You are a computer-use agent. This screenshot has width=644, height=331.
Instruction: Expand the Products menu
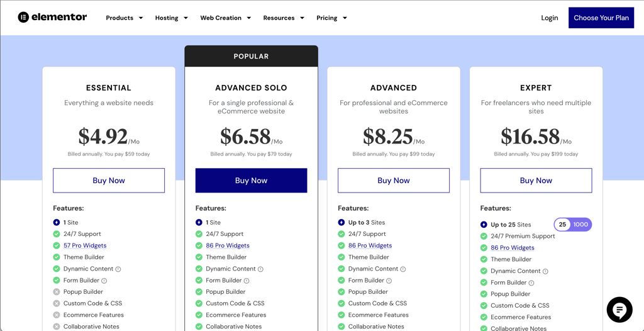pos(124,18)
